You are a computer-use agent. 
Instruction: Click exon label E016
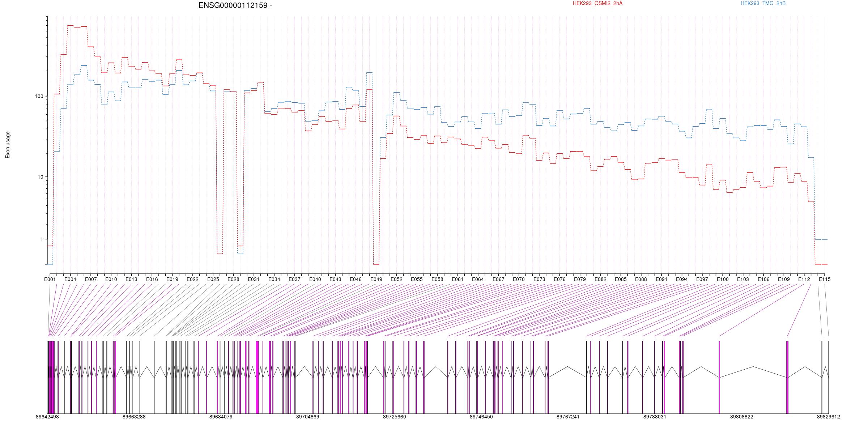(x=152, y=279)
